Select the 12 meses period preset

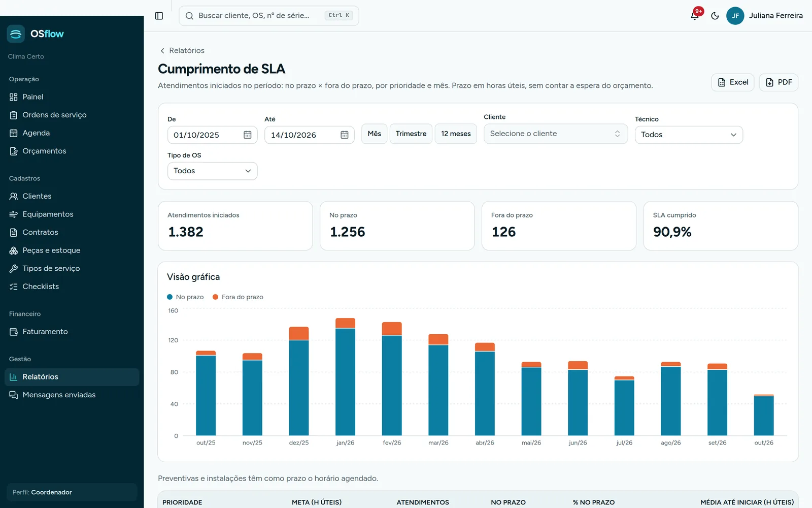(456, 134)
